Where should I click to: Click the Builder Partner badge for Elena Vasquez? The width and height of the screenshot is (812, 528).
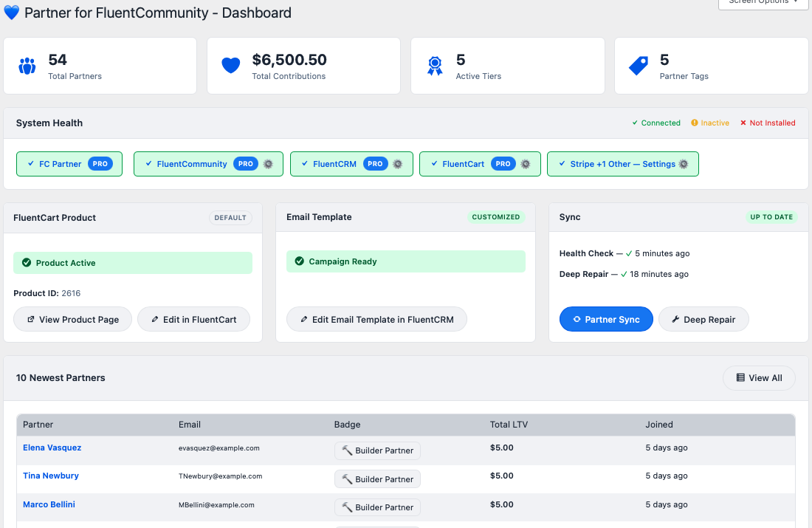coord(377,450)
